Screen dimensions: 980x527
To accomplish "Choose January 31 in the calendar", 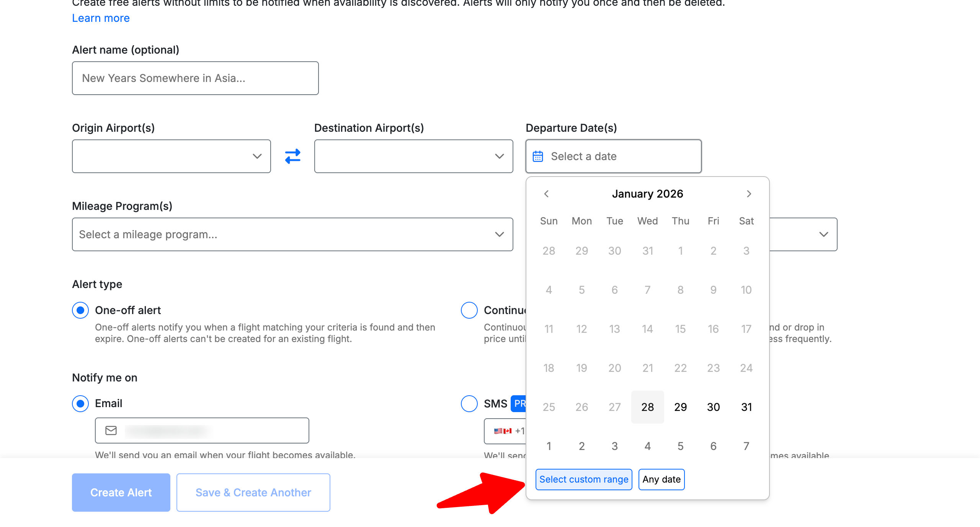I will tap(746, 407).
